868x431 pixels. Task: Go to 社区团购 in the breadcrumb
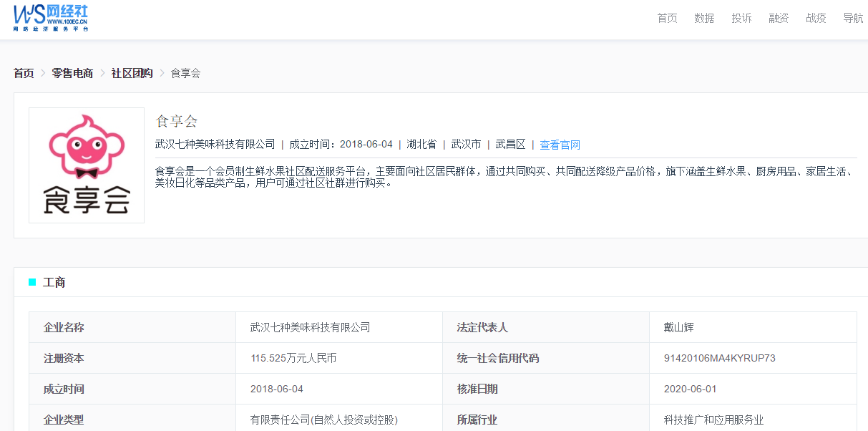tap(132, 73)
